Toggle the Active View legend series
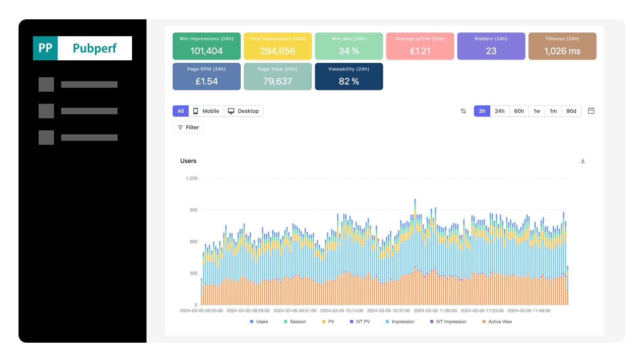The width and height of the screenshot is (644, 362). (497, 322)
